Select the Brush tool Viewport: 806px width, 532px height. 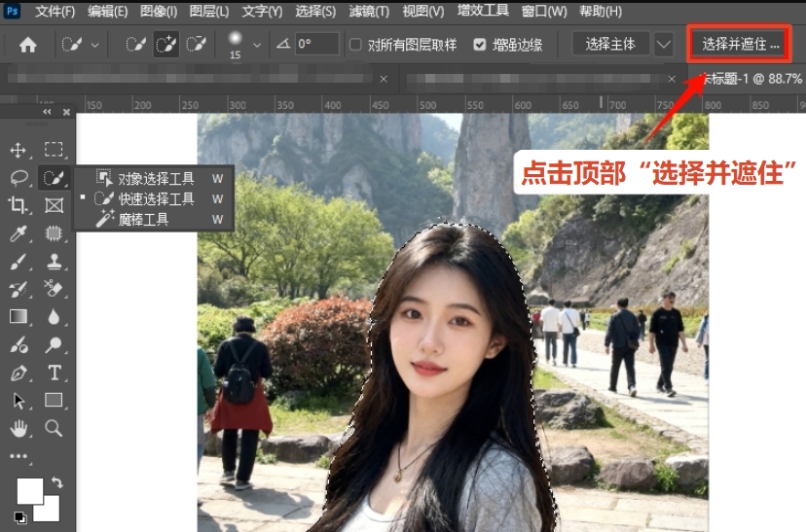pyautogui.click(x=18, y=262)
